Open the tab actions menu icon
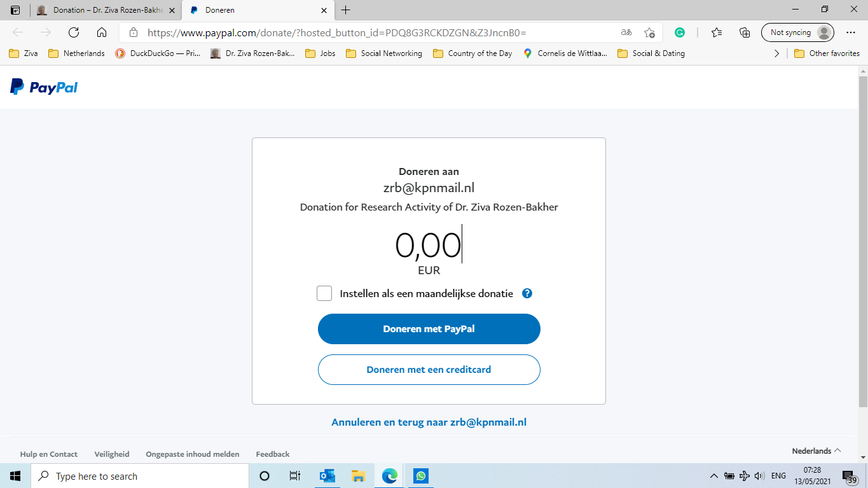Screen dimensions: 868x488 pyautogui.click(x=15, y=10)
